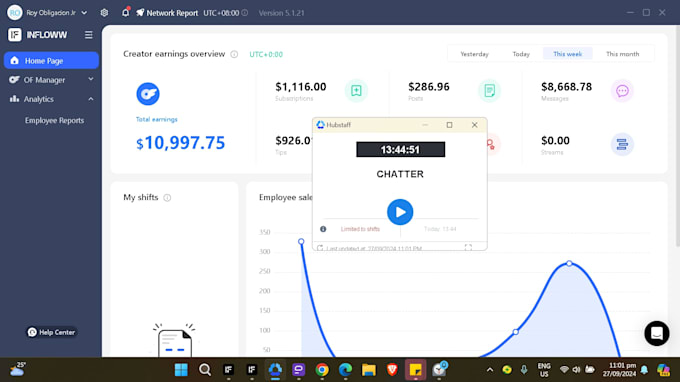The width and height of the screenshot is (680, 382).
Task: Open the volume speaker tray icon
Action: (x=576, y=370)
